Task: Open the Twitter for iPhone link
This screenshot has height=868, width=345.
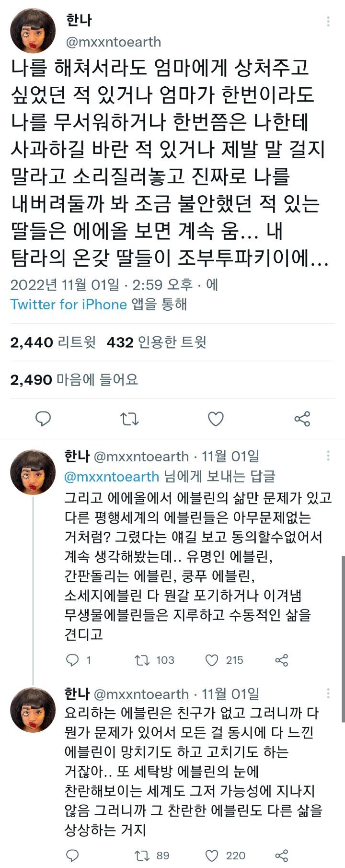Action: click(x=69, y=305)
